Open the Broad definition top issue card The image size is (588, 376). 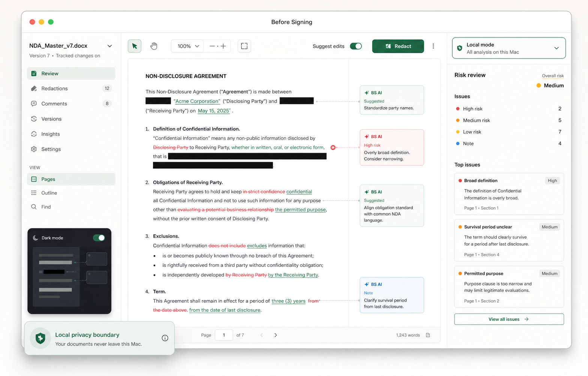(x=509, y=194)
